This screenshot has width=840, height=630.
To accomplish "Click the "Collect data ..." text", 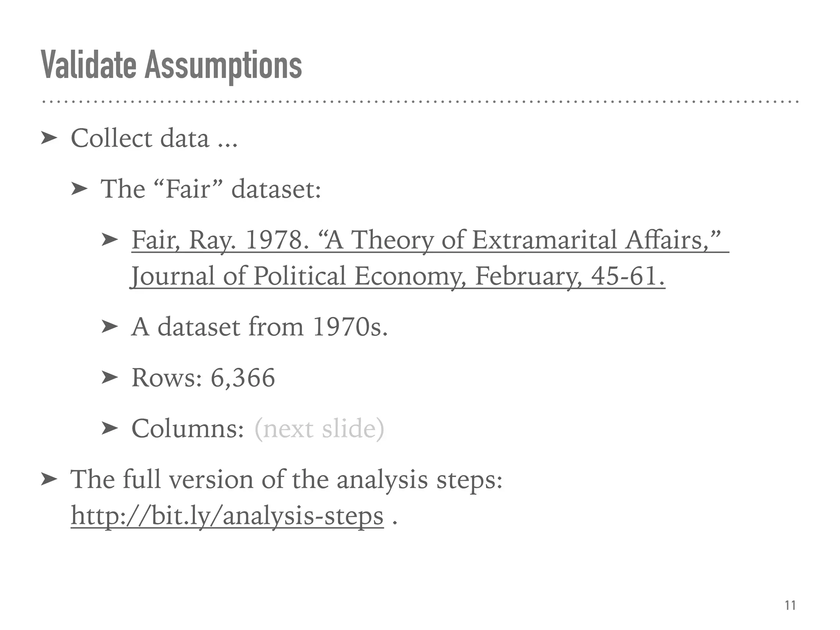I will (154, 139).
